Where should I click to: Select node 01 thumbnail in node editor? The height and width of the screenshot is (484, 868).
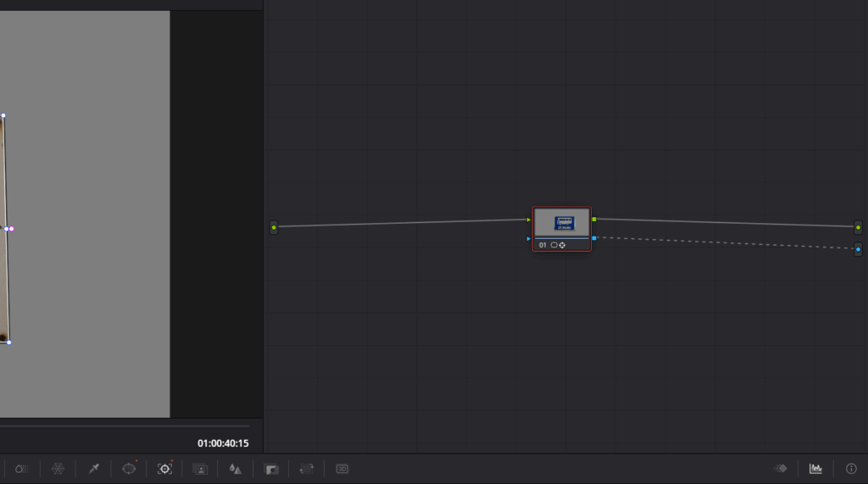pyautogui.click(x=562, y=223)
